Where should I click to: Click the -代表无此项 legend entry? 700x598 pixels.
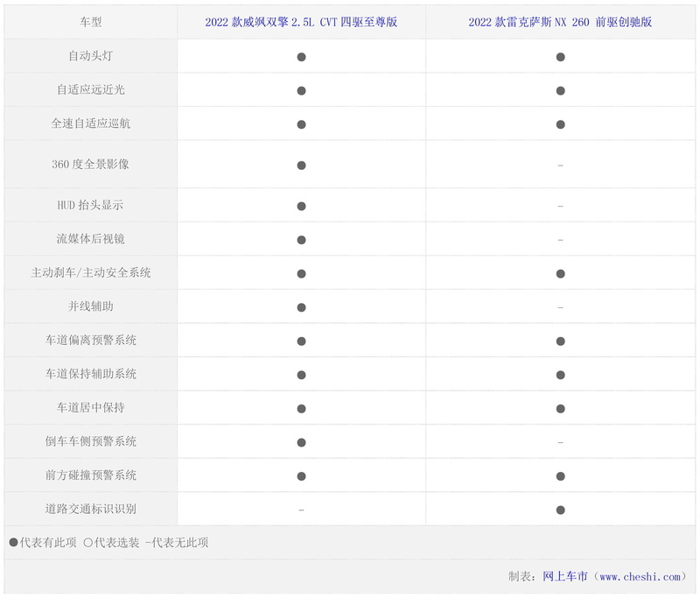177,543
